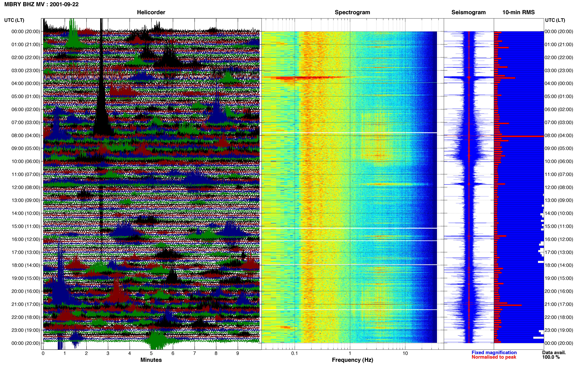Image resolution: width=588 pixels, height=368 pixels.
Task: Click the left time label '12:00 (08:00)'
Action: pos(26,187)
